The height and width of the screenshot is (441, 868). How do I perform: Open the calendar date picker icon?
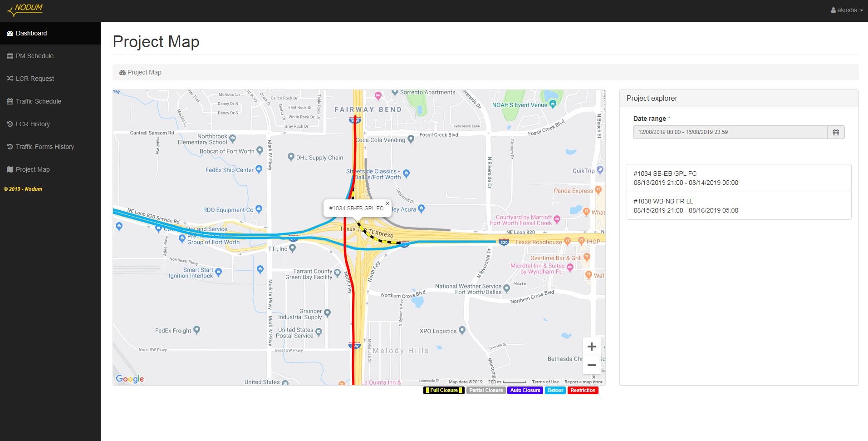(836, 132)
